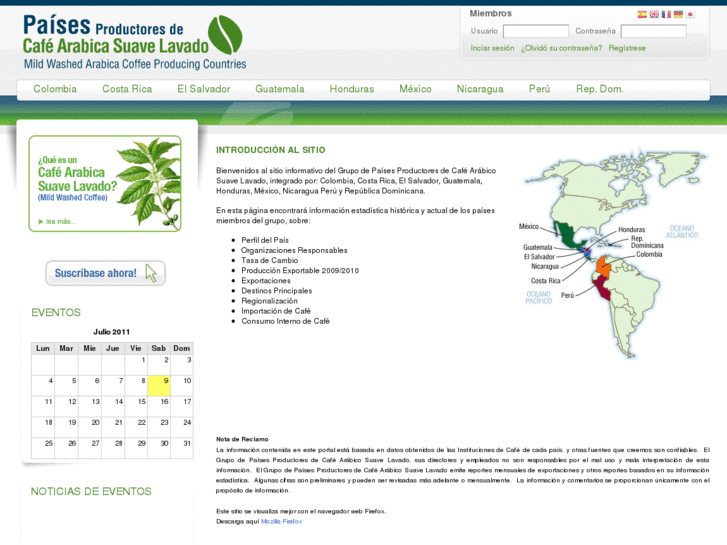Click the El Salvador label on the map
The width and height of the screenshot is (727, 545).
(x=539, y=257)
